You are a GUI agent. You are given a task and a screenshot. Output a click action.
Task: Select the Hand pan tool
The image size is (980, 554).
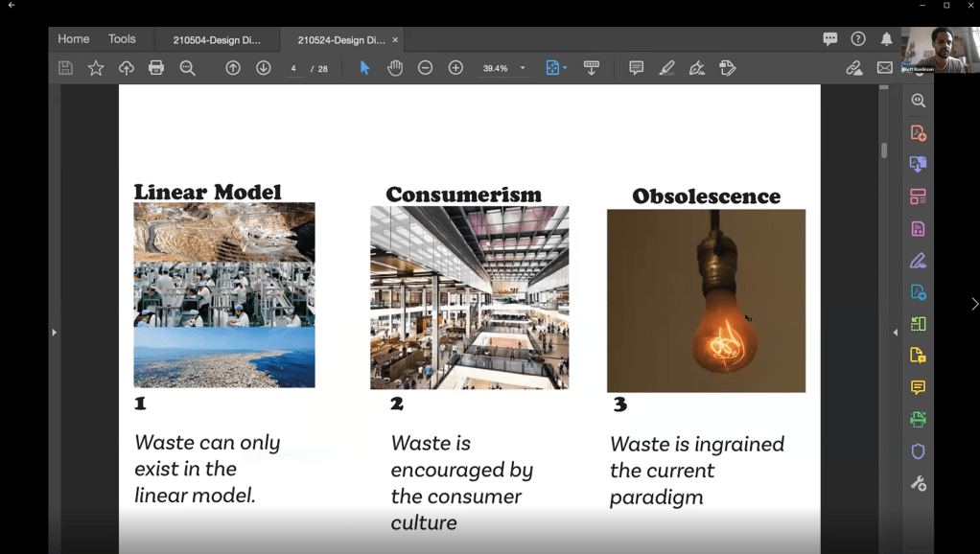tap(395, 68)
